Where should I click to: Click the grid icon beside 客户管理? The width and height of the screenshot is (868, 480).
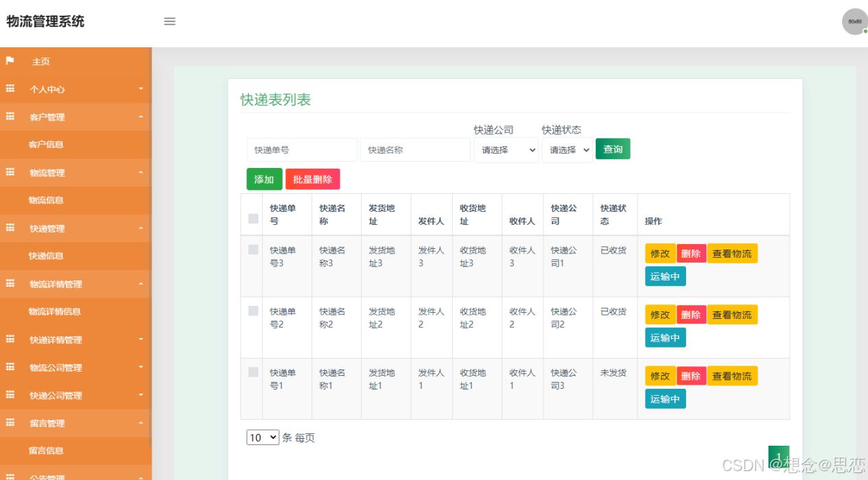tap(10, 117)
